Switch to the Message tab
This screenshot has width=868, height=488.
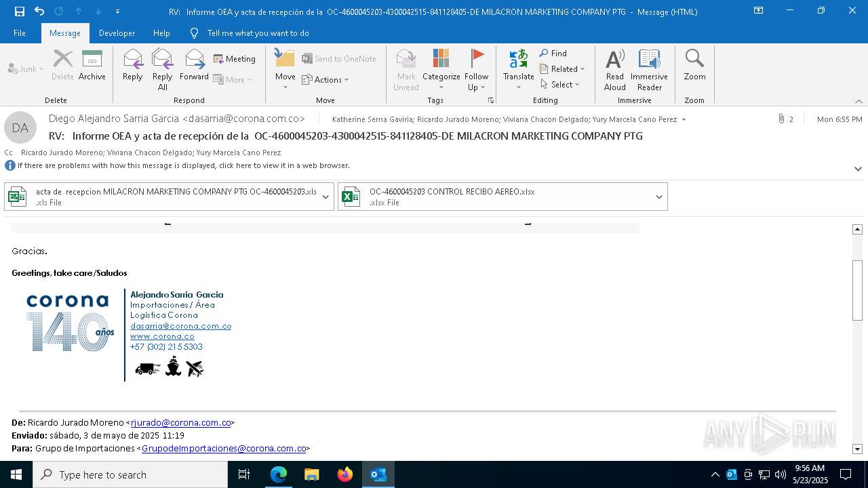tap(65, 33)
